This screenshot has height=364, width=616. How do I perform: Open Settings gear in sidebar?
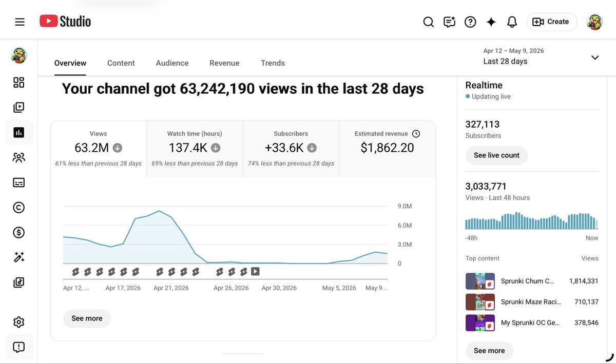pos(19,322)
